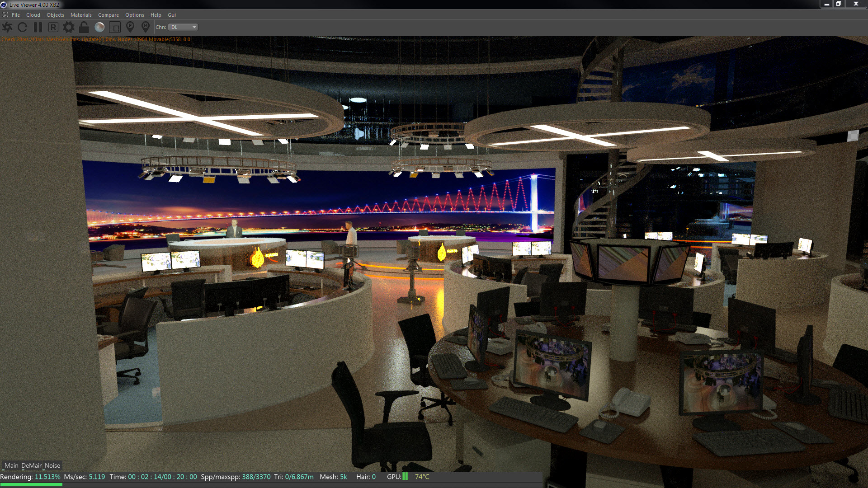Viewport: 868px width, 488px height.
Task: Switch to the DeMain denoised tab
Action: 32,465
